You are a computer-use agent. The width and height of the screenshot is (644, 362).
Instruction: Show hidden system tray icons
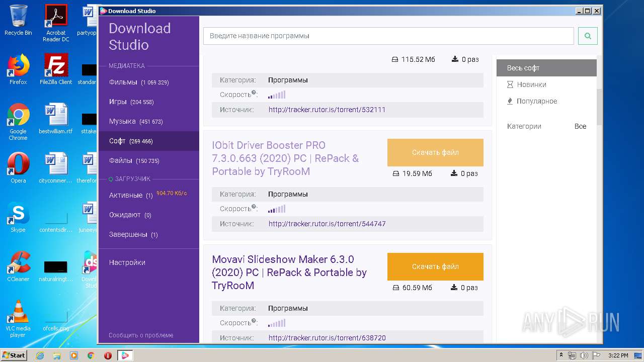click(x=561, y=355)
